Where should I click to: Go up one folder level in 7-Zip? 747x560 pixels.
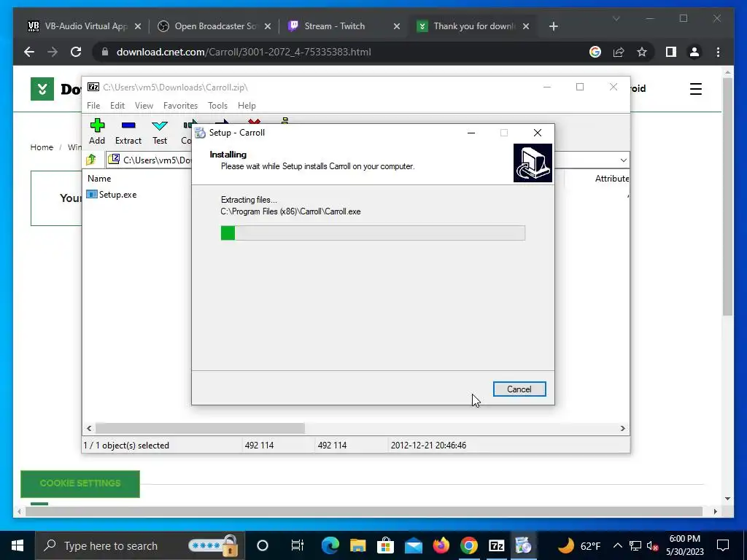coord(91,160)
